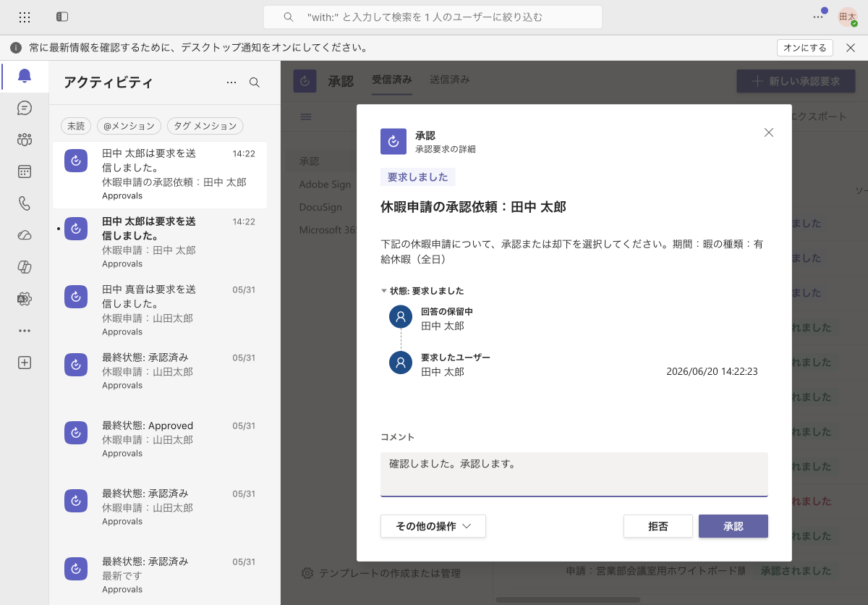The image size is (868, 605).
Task: Click the Approvals icon in the dialog header
Action: pos(393,142)
